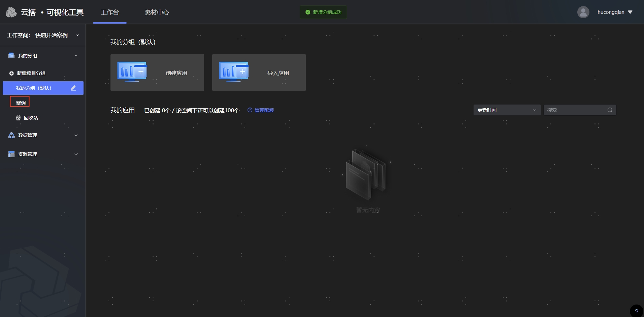
Task: Click the 云搭 logo icon
Action: [11, 12]
